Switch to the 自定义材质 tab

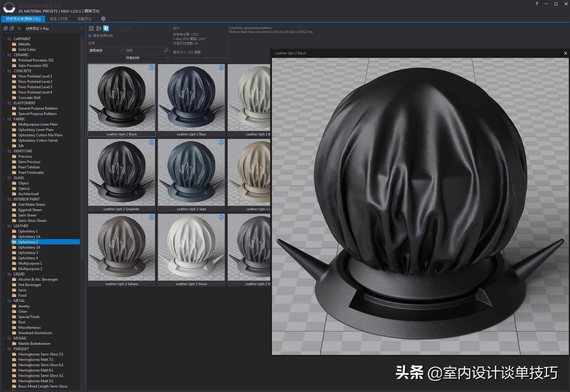click(x=58, y=19)
